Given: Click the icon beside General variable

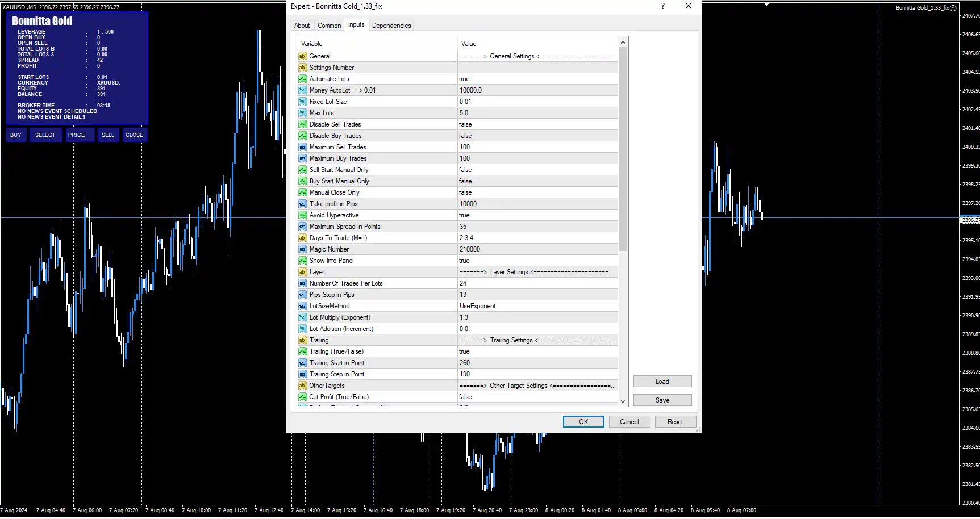Looking at the screenshot, I should point(303,56).
